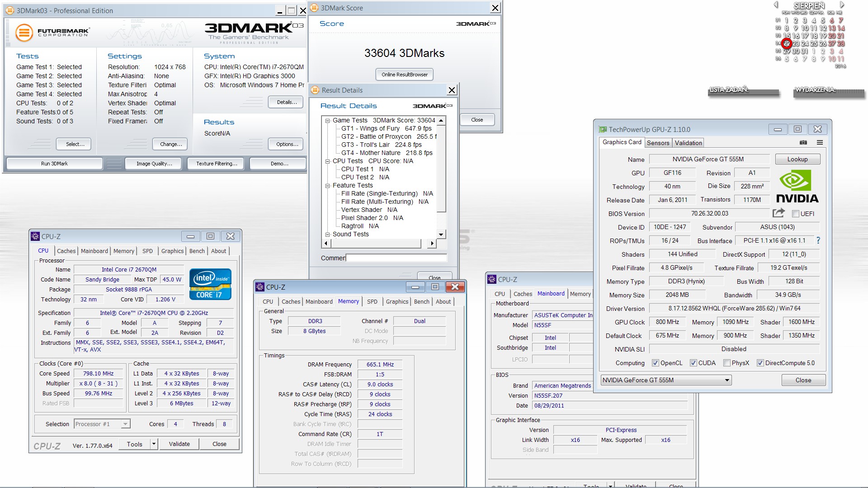Click the GPU-Z title bar app icon
The width and height of the screenshot is (868, 488).
603,129
